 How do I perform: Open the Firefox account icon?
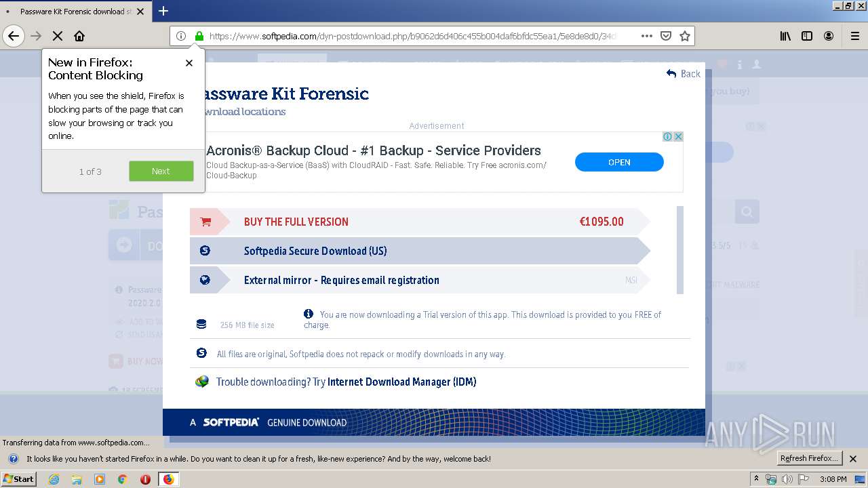click(x=829, y=36)
